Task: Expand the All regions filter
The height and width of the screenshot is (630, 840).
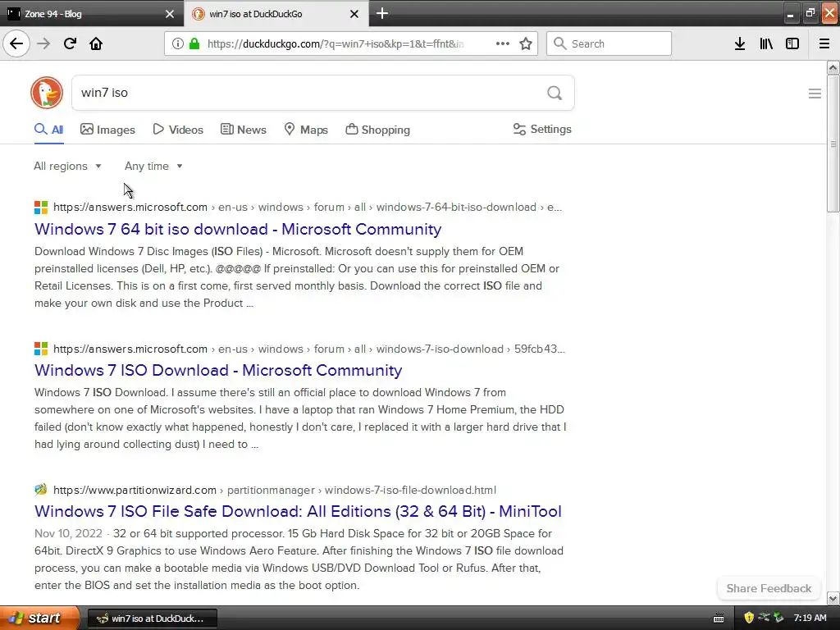Action: click(67, 166)
